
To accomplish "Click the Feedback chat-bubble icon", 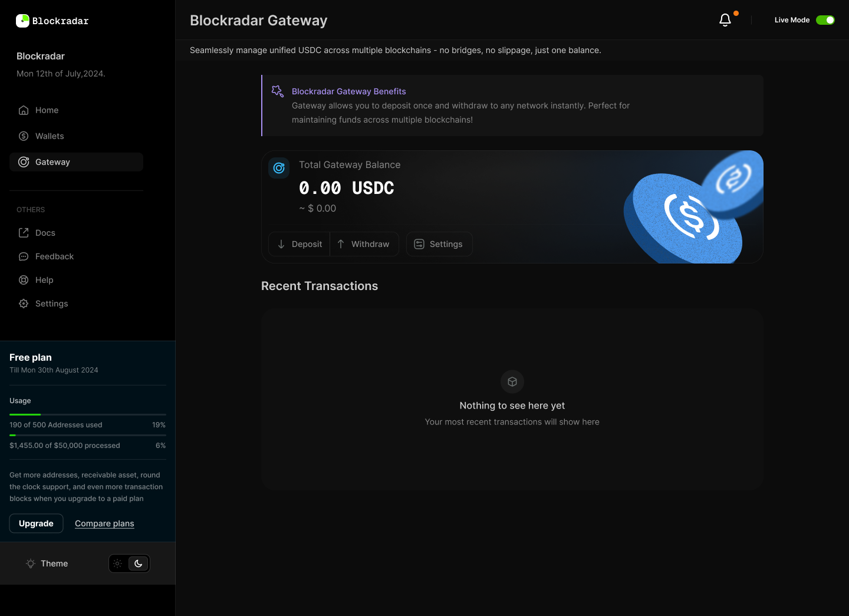I will tap(24, 256).
